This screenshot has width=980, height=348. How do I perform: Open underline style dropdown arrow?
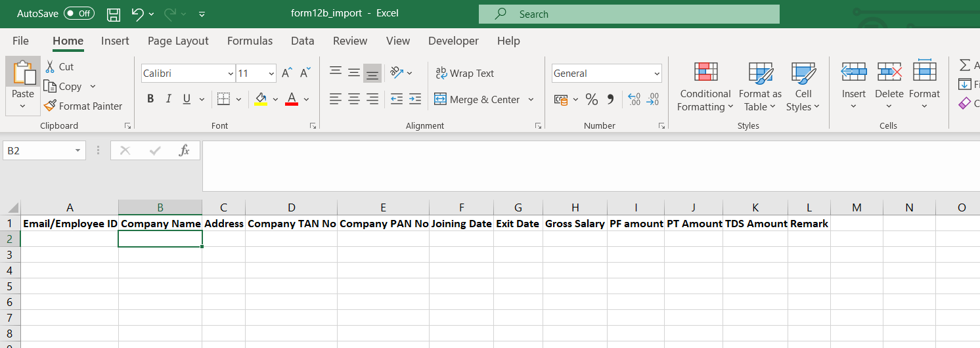[x=202, y=100]
